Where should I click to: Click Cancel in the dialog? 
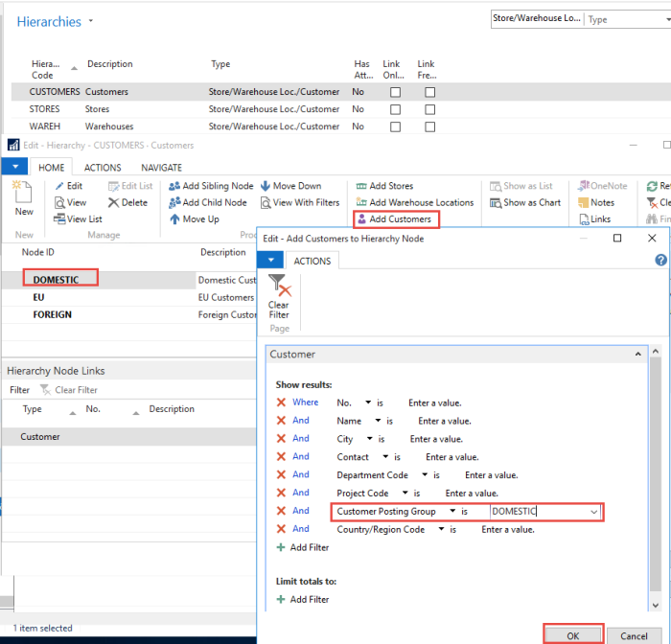click(x=634, y=635)
